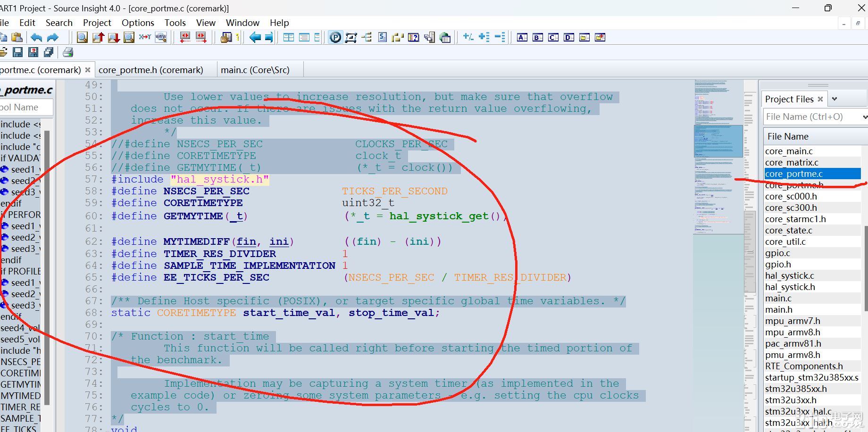Select startup_stm32u385xx.s in file list
This screenshot has height=432, width=868.
pos(812,377)
